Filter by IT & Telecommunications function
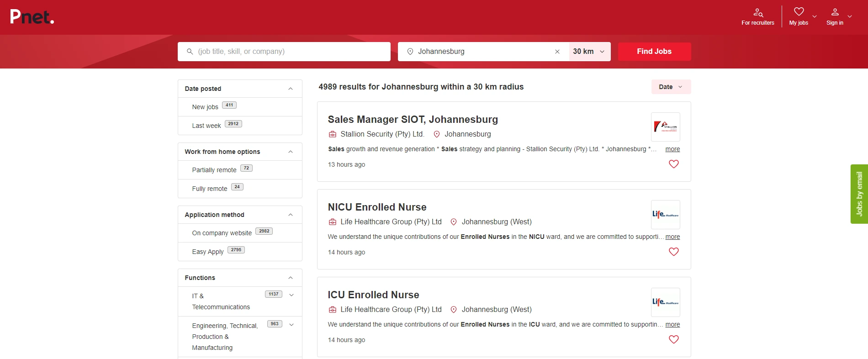Image resolution: width=868 pixels, height=359 pixels. [221, 301]
